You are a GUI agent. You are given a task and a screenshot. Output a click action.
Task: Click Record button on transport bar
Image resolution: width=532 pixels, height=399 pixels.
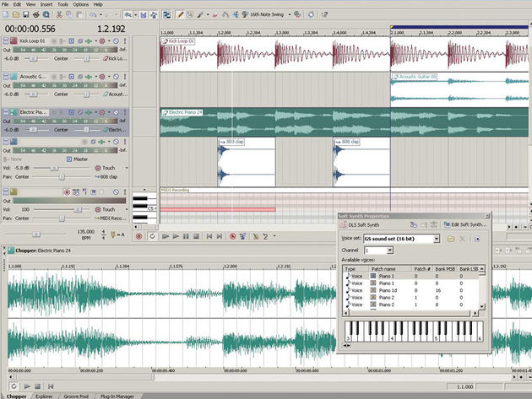pyautogui.click(x=138, y=236)
